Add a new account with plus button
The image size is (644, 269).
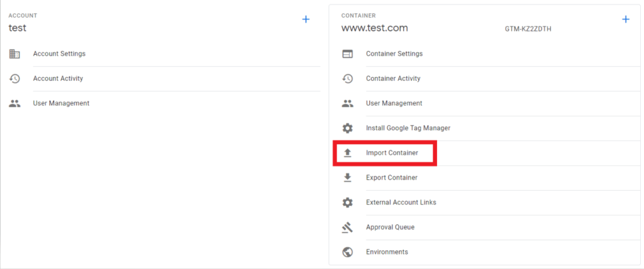click(x=306, y=20)
